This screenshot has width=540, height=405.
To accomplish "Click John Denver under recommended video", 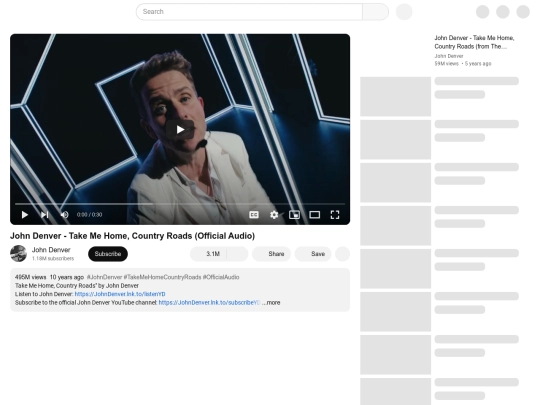I will 449,56.
